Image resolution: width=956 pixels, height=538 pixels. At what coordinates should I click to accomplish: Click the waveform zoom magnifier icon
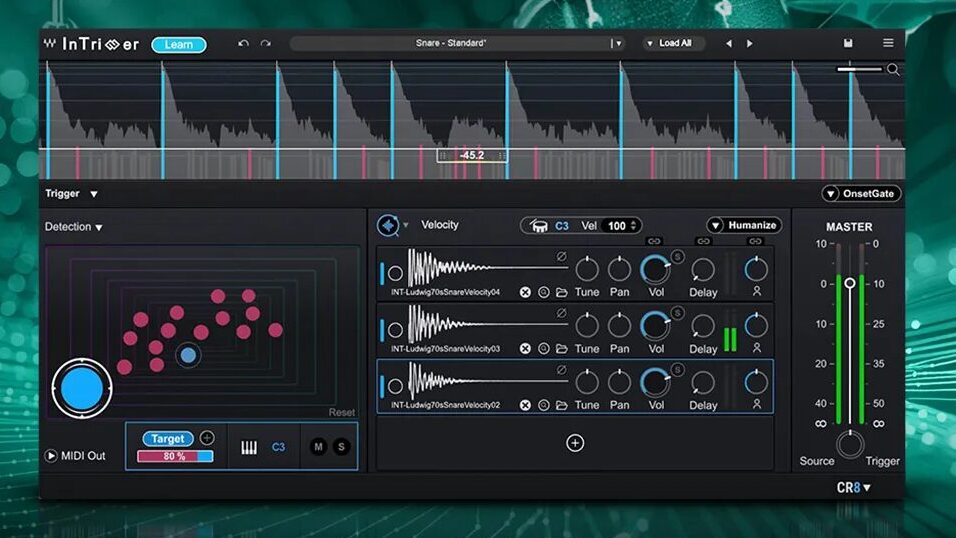893,70
